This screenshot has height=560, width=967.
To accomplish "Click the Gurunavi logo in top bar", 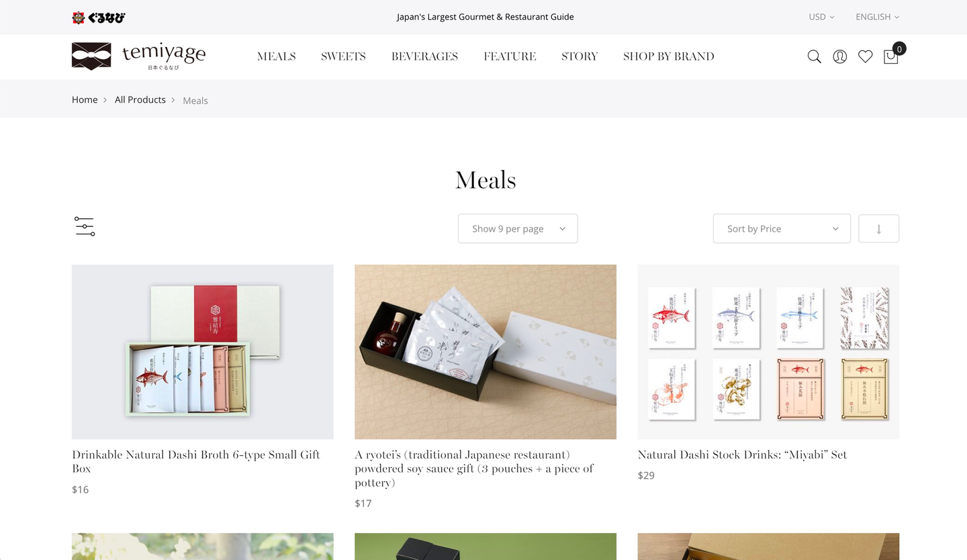I will pyautogui.click(x=99, y=17).
